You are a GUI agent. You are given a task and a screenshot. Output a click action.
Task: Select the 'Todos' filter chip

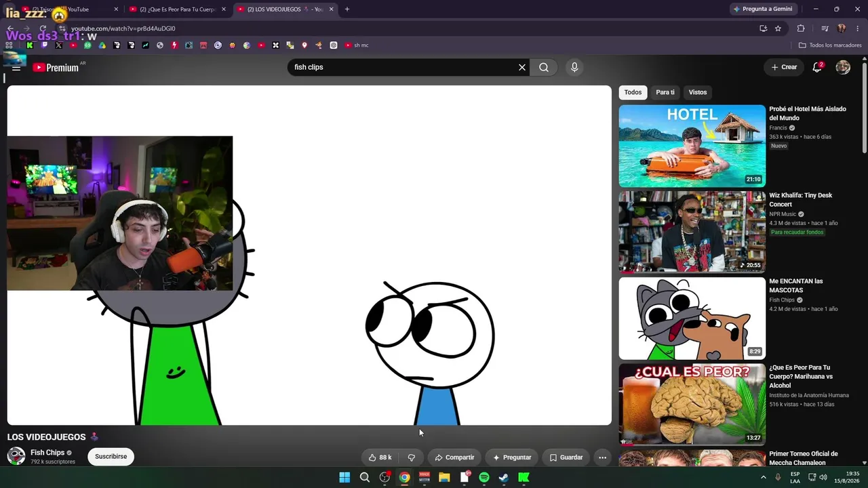(633, 92)
